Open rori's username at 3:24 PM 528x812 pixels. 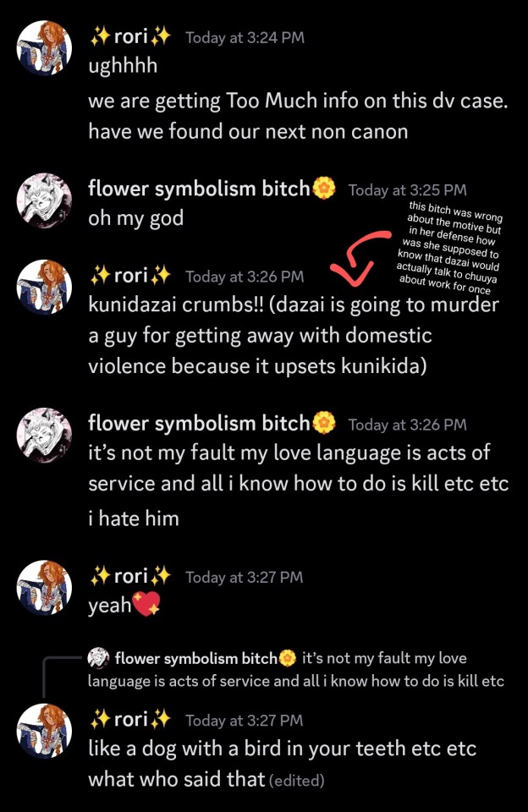point(130,36)
